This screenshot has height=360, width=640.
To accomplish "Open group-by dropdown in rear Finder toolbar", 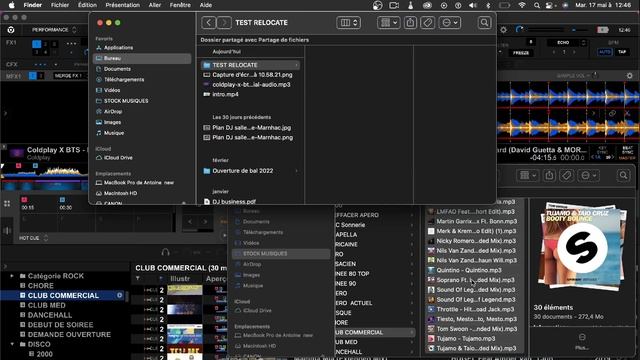I will click(528, 176).
